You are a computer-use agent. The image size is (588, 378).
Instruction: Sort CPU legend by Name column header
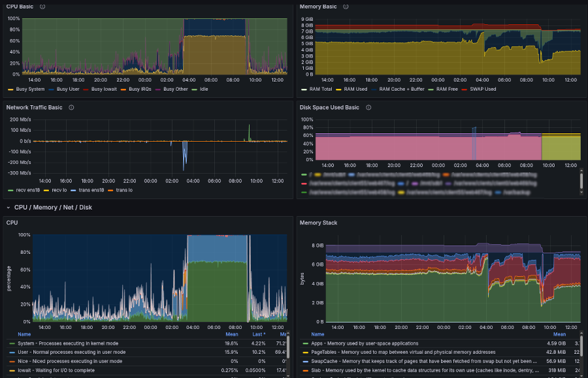[x=24, y=334]
